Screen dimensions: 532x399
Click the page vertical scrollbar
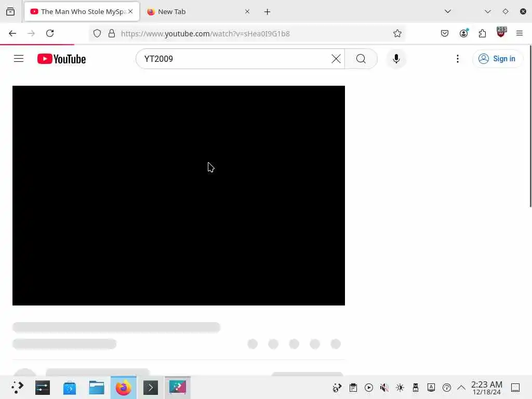point(530,126)
